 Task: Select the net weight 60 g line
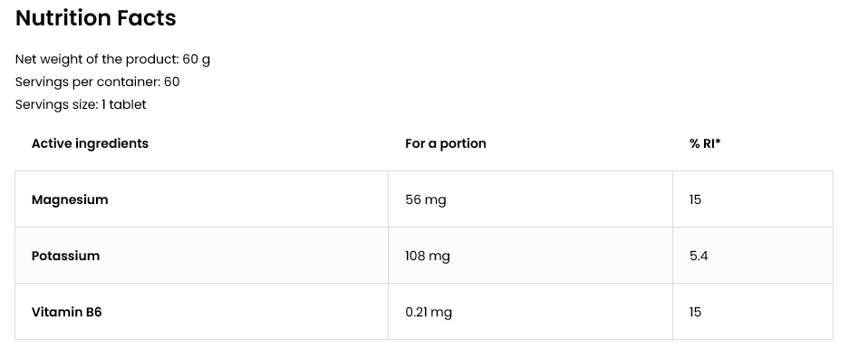[112, 59]
